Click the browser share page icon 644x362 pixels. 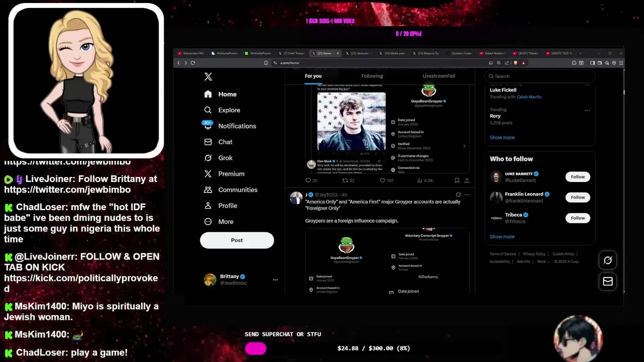click(507, 63)
